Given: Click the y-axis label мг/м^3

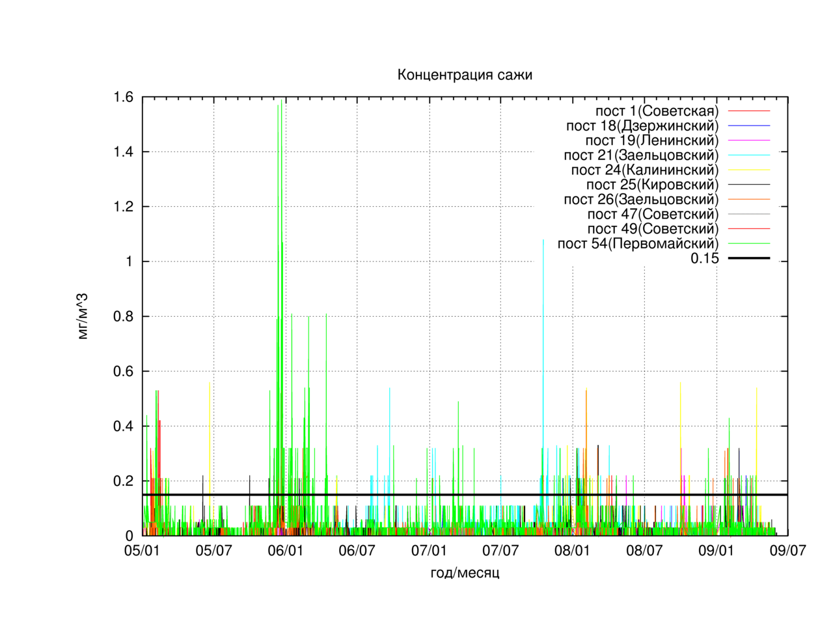Looking at the screenshot, I should (82, 317).
